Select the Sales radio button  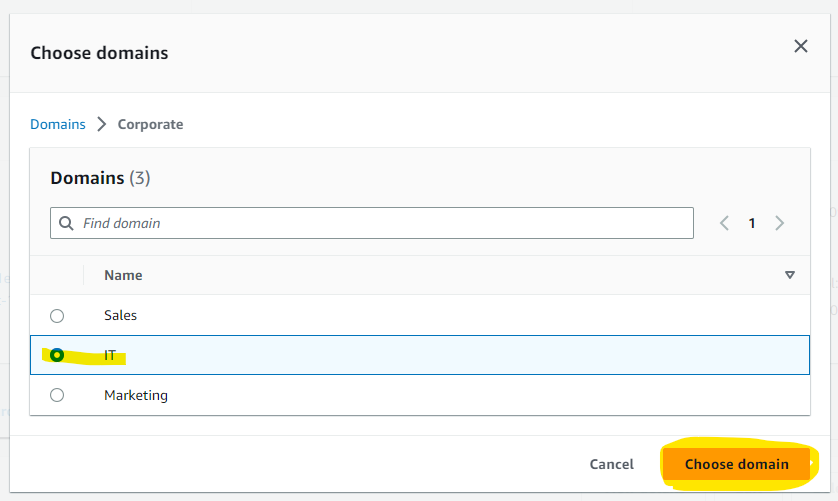coord(57,316)
